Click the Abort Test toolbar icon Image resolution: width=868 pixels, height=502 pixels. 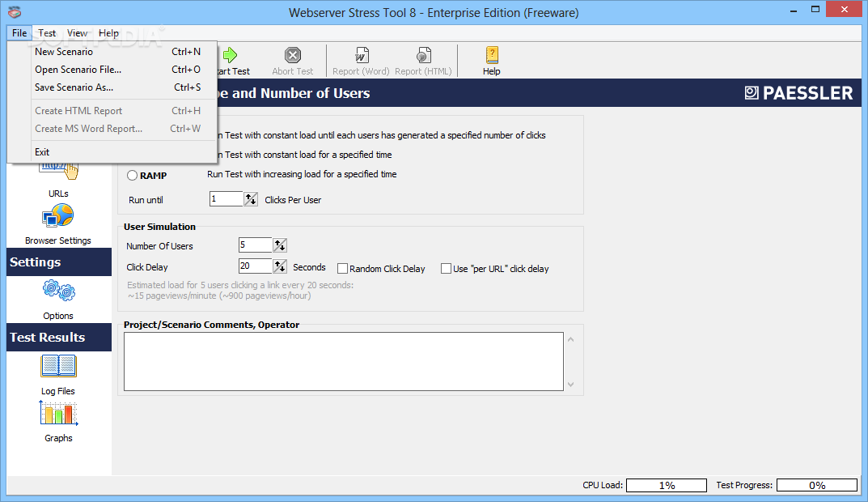pyautogui.click(x=293, y=55)
